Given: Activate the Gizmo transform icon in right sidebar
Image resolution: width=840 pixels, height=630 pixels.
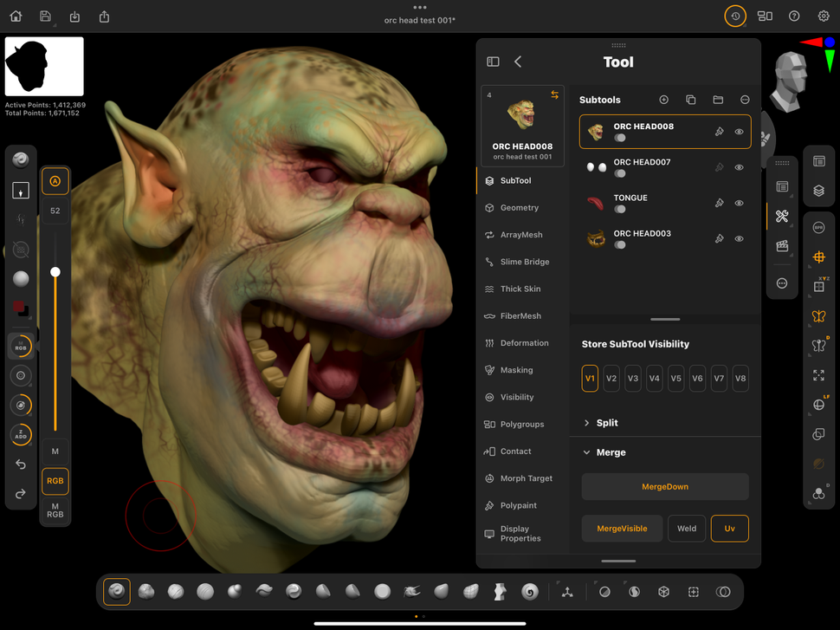Looking at the screenshot, I should tap(818, 257).
